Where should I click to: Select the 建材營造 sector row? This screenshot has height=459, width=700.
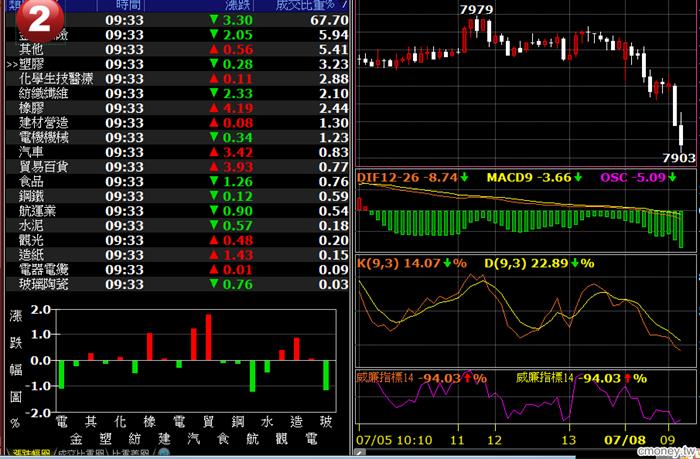177,123
